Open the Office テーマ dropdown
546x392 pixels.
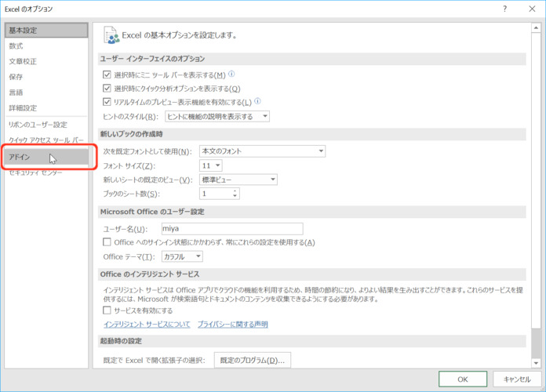pos(182,256)
